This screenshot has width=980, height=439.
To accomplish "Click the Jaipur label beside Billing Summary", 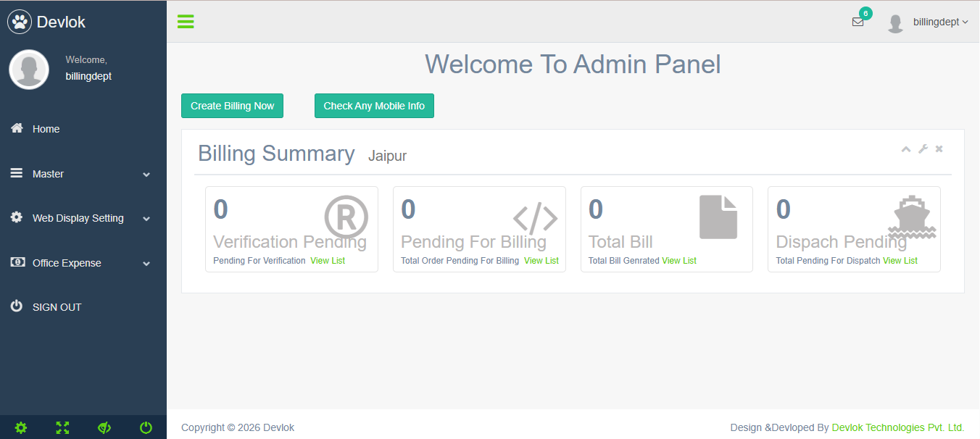I will click(387, 156).
